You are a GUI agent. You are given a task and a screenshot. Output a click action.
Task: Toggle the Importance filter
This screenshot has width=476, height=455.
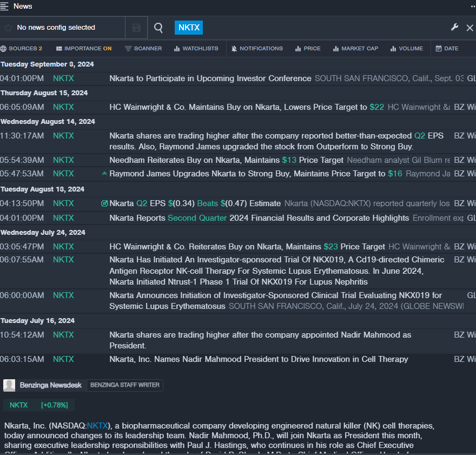pos(84,49)
